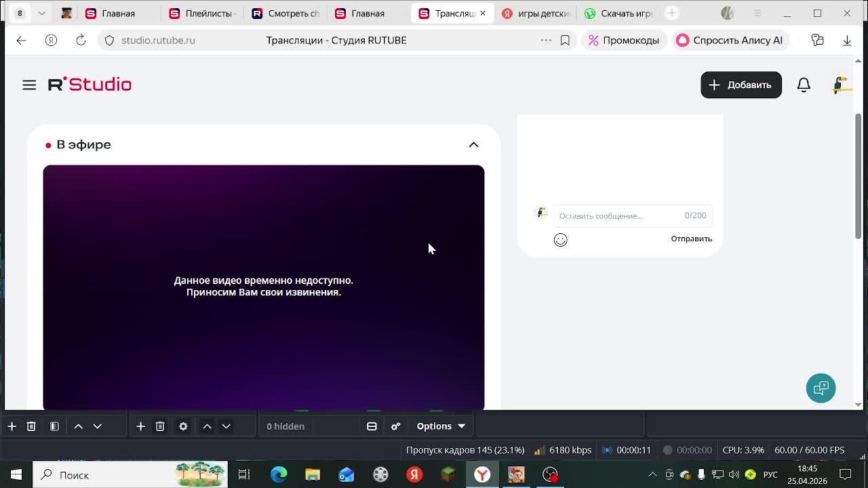The height and width of the screenshot is (488, 868).
Task: Open the Windows Start menu
Action: click(x=16, y=474)
